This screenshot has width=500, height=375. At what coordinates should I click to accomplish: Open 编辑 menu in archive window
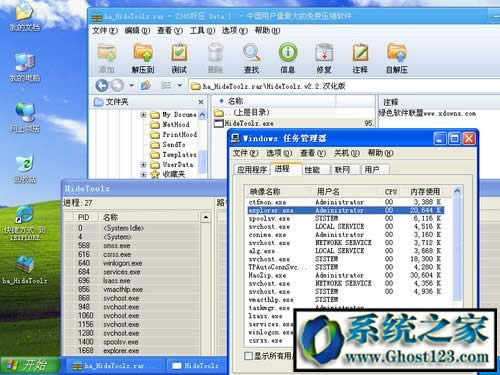tap(137, 31)
